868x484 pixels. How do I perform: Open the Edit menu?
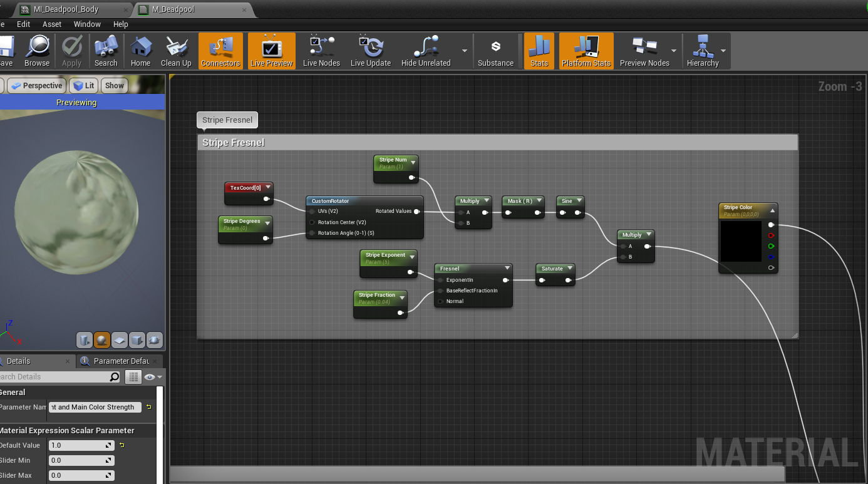pos(24,24)
